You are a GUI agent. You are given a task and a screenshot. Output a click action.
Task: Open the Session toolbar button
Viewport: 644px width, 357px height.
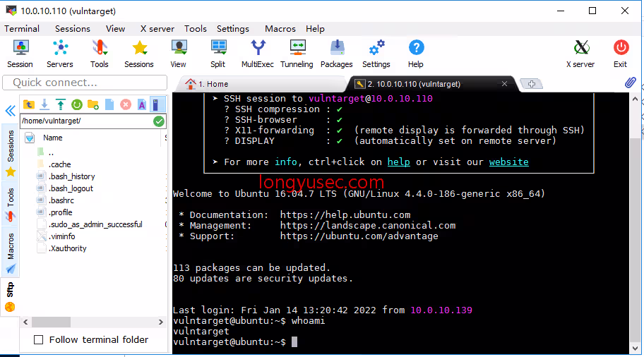[20, 54]
